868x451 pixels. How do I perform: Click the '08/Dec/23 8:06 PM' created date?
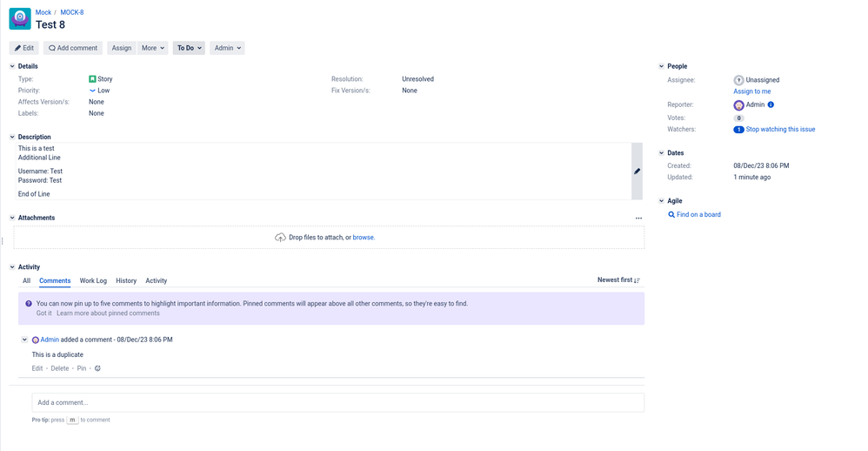(761, 165)
